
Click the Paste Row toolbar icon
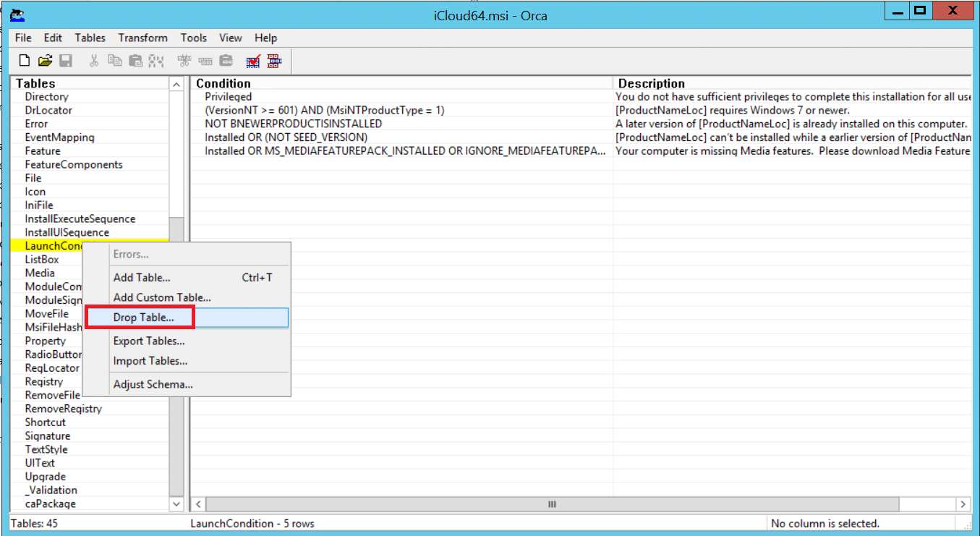tap(226, 61)
